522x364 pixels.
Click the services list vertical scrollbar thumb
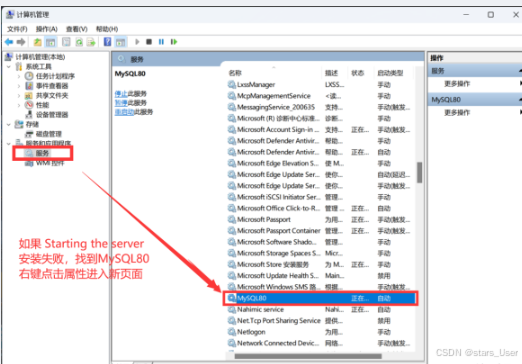point(419,172)
